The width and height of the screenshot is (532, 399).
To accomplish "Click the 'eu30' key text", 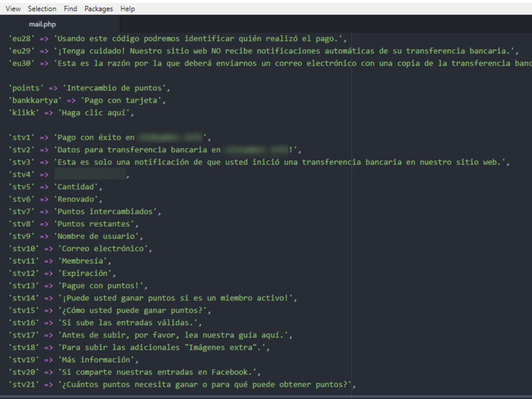I will (22, 63).
